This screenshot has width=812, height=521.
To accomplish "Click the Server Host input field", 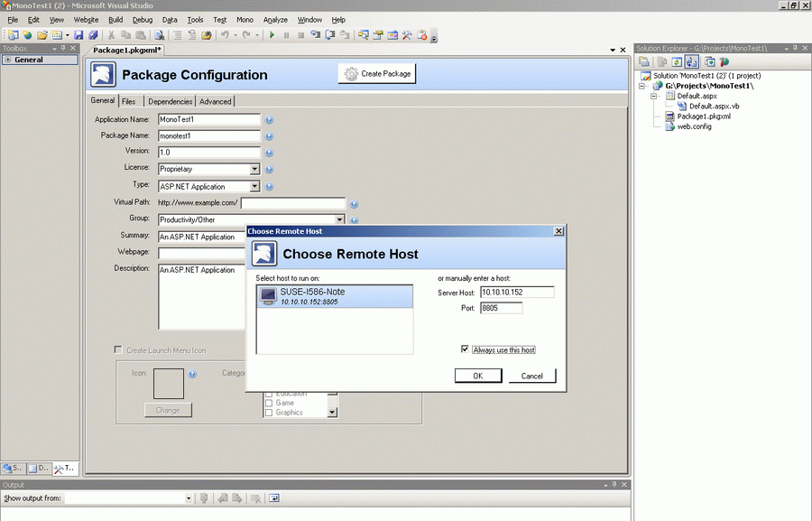I will 517,293.
